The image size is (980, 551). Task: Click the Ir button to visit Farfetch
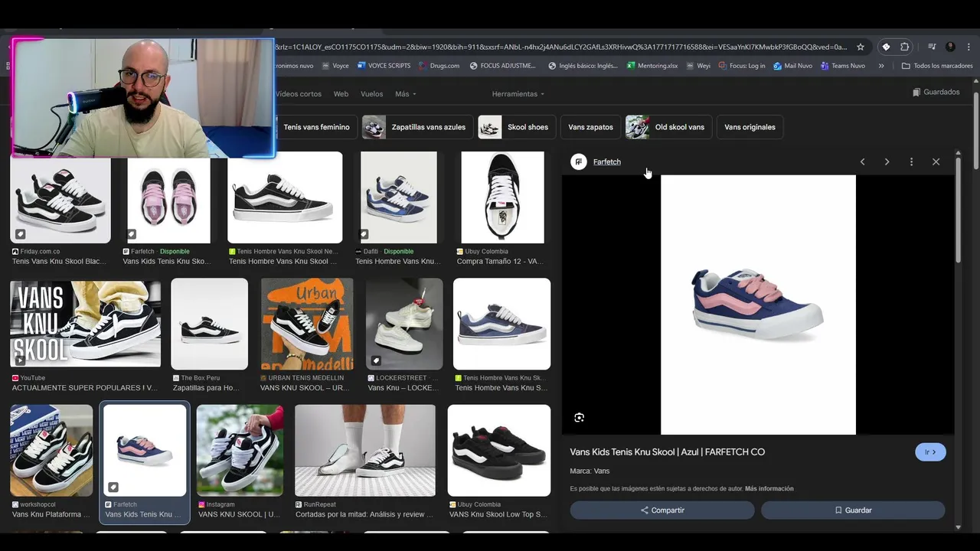[930, 452]
